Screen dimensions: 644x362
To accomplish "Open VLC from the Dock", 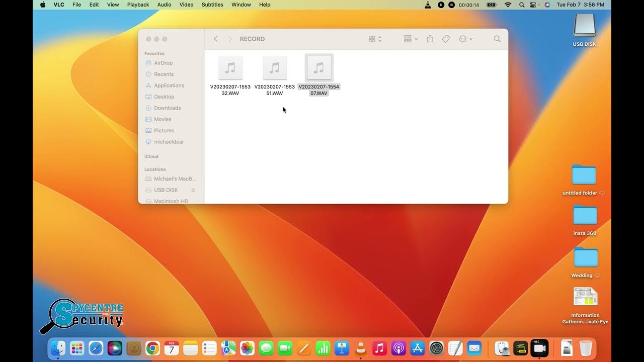I will 361,348.
